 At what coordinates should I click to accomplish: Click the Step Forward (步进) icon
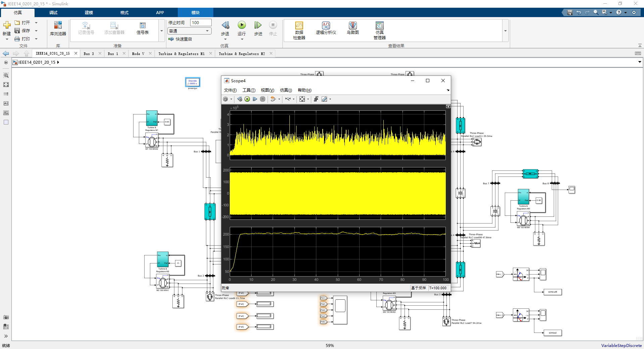(x=258, y=25)
